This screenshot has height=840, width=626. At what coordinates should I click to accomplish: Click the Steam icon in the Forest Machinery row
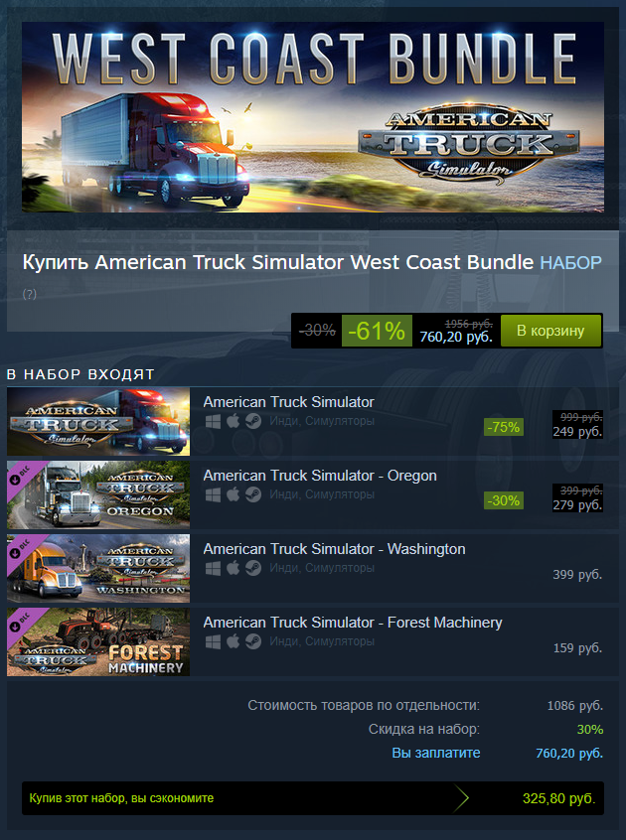tap(253, 641)
